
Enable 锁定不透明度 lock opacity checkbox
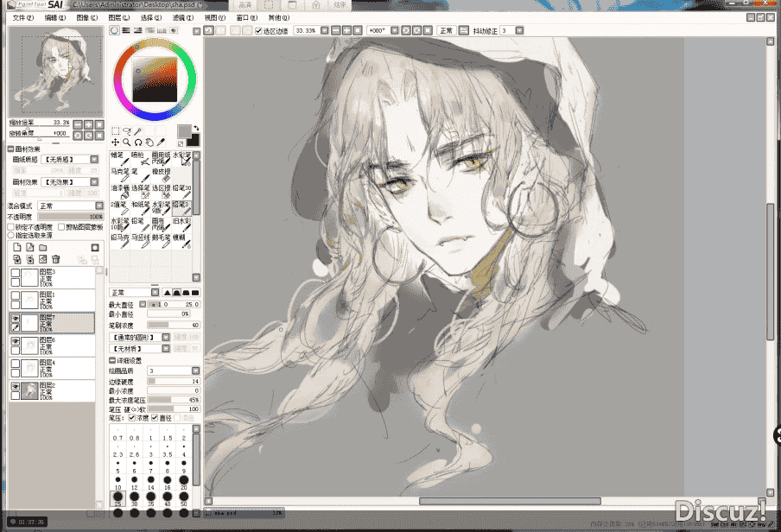tap(11, 227)
